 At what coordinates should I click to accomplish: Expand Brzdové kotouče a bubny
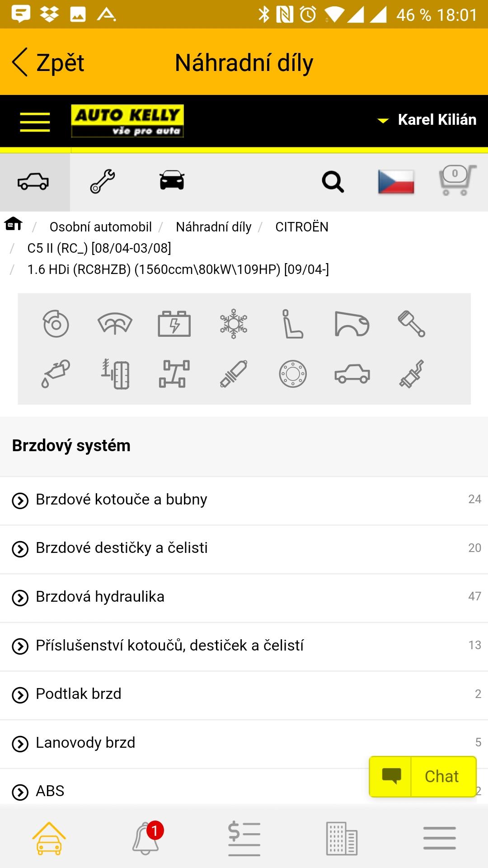click(244, 500)
